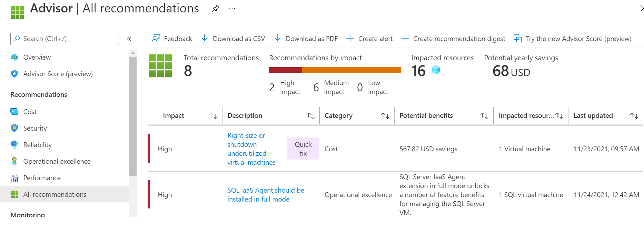Click the Search (Ctrl+/) input field
Screen dimensions: 644x225
pyautogui.click(x=65, y=39)
